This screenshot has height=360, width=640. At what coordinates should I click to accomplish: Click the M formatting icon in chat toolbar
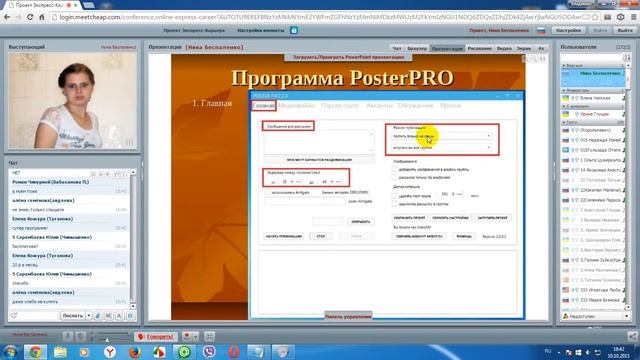coord(108,316)
